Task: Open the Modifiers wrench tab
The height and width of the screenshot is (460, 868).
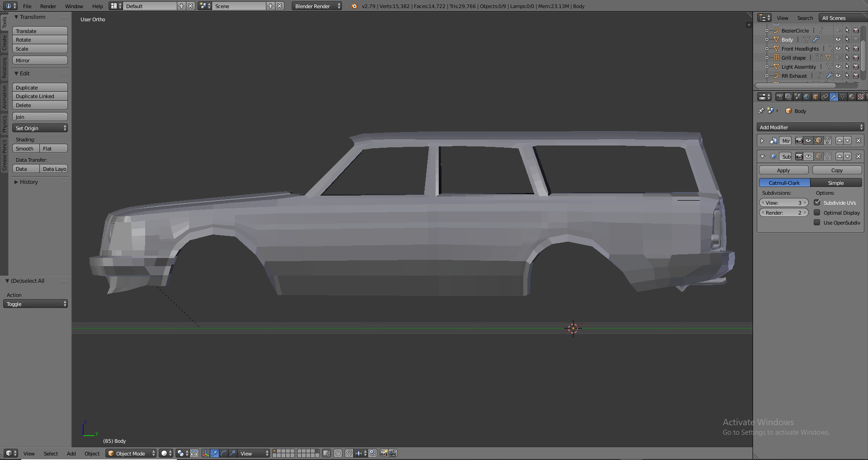Action: [x=834, y=97]
